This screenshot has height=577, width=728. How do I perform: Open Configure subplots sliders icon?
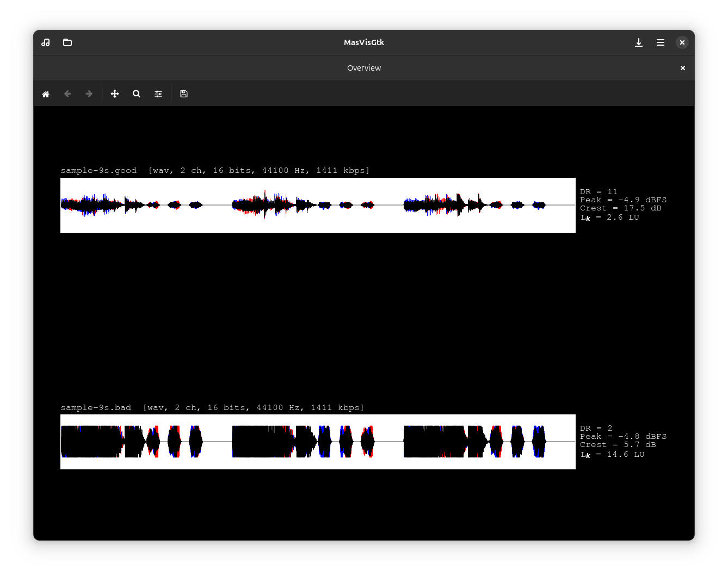[158, 94]
